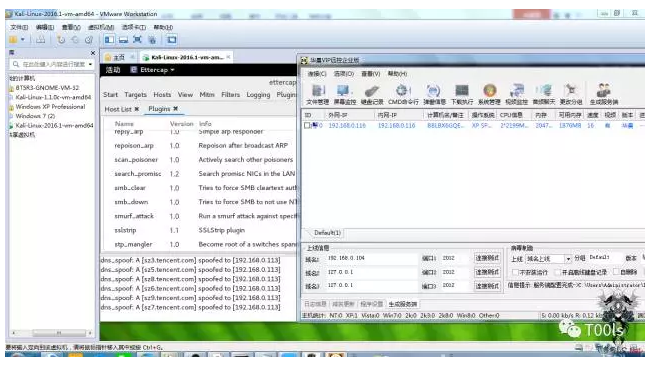Click connection test button for port 1
The height and width of the screenshot is (367, 650).
click(x=487, y=258)
